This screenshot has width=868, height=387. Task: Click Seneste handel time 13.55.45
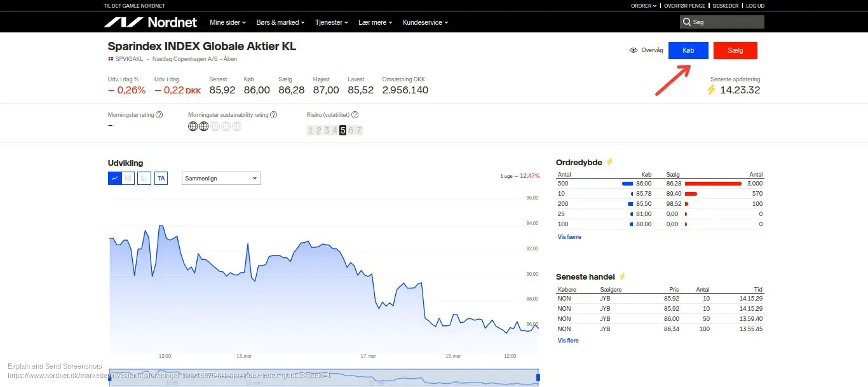tap(751, 329)
